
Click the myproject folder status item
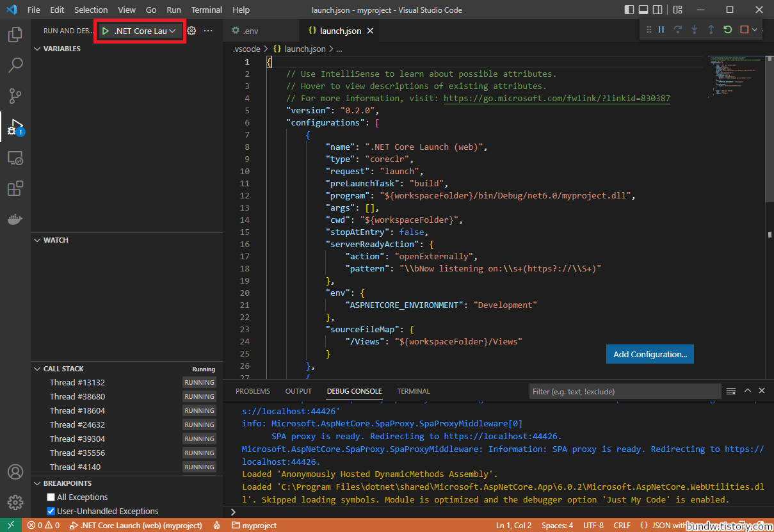(x=254, y=525)
